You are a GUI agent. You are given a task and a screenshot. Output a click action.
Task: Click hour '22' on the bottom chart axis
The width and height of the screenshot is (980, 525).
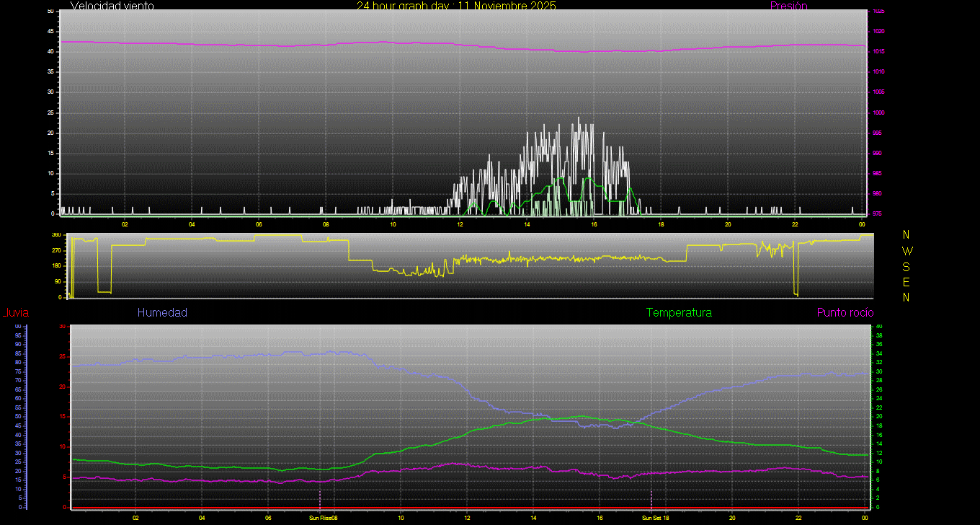click(x=798, y=518)
